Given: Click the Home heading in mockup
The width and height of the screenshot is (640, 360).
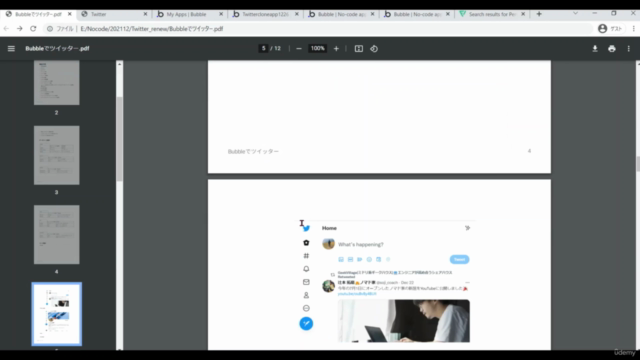Looking at the screenshot, I should pos(329,228).
